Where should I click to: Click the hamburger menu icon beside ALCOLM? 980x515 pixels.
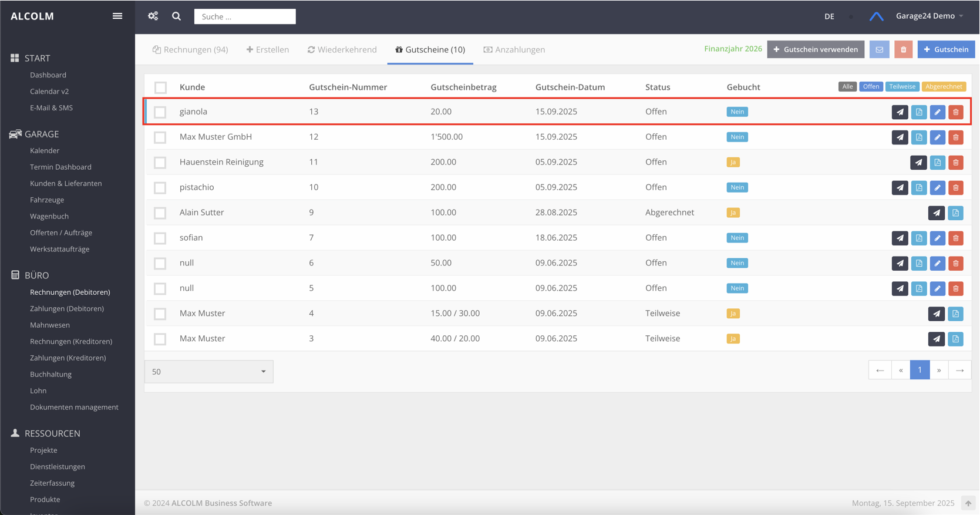pos(117,16)
